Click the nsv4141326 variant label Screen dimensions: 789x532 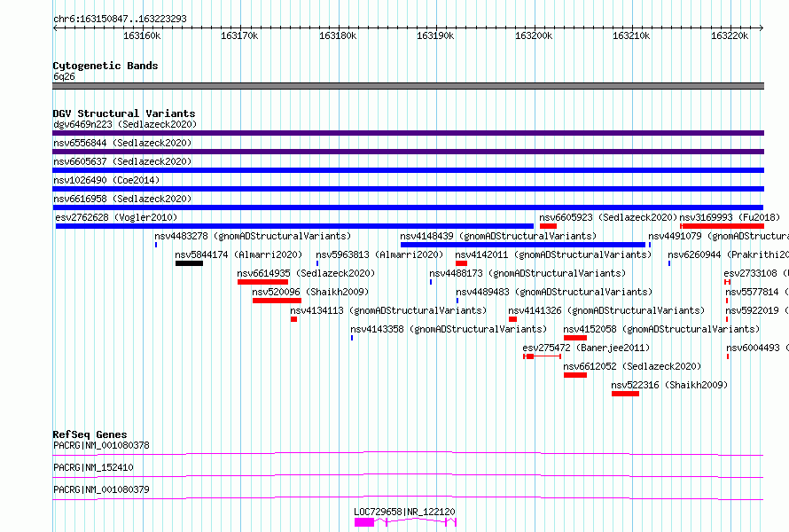click(x=606, y=310)
